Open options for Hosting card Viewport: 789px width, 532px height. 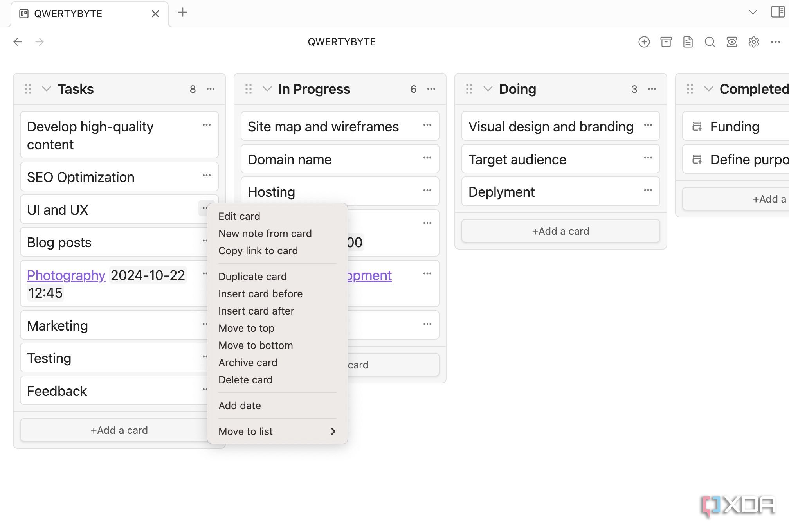(427, 191)
